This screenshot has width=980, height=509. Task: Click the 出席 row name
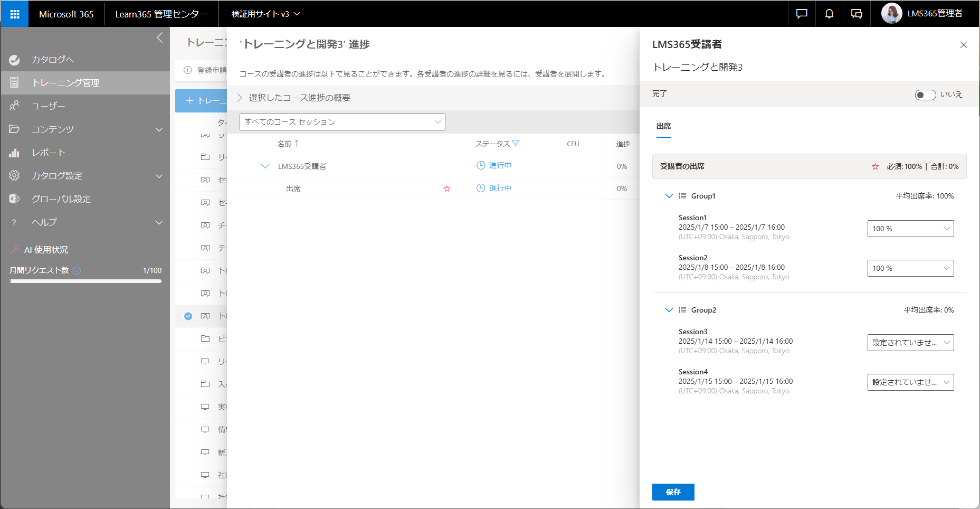coord(293,188)
